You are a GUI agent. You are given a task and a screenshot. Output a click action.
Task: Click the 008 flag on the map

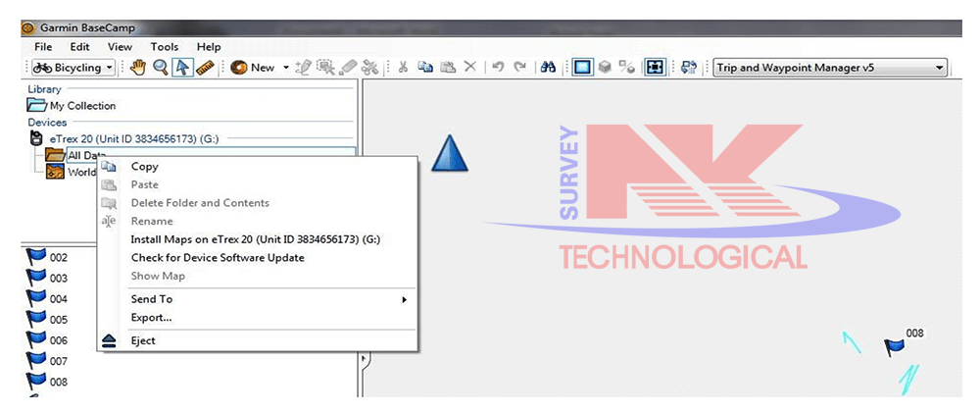(x=895, y=346)
